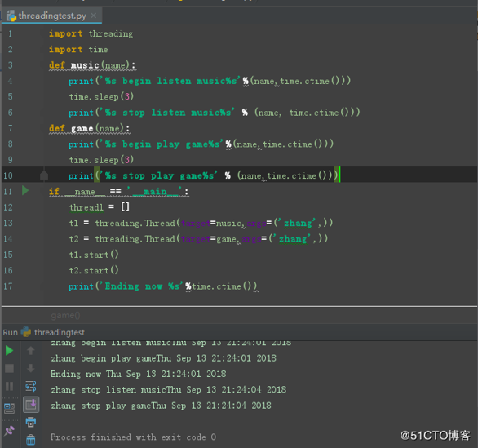Close the threadingtest.py tab

(x=94, y=16)
